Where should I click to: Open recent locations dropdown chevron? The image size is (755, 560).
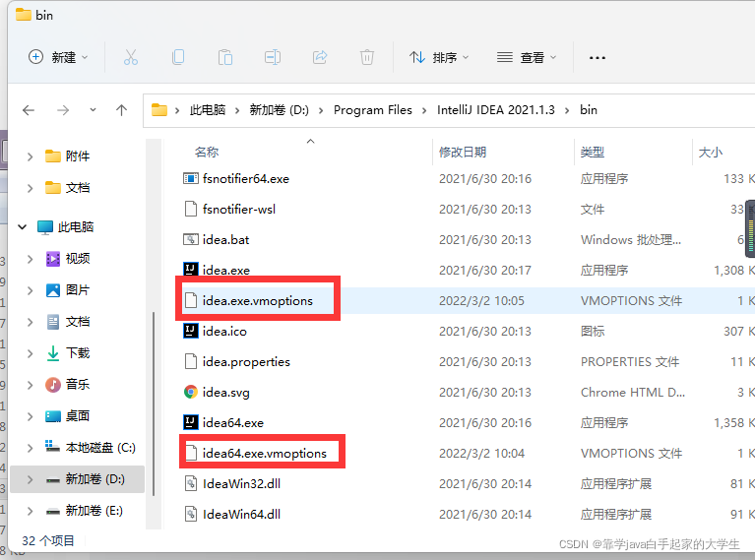tap(93, 110)
